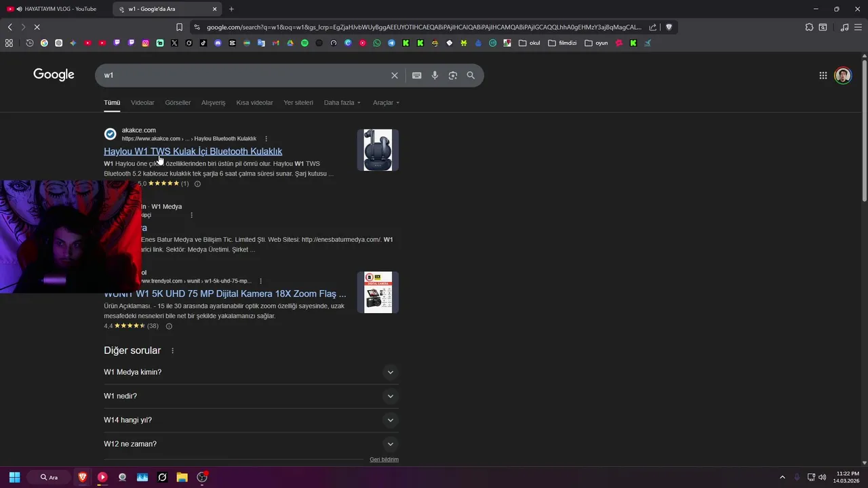Screen dimensions: 868x488
Task: Open Haylou W1 TWS Kulak İçi result
Action: 193,151
